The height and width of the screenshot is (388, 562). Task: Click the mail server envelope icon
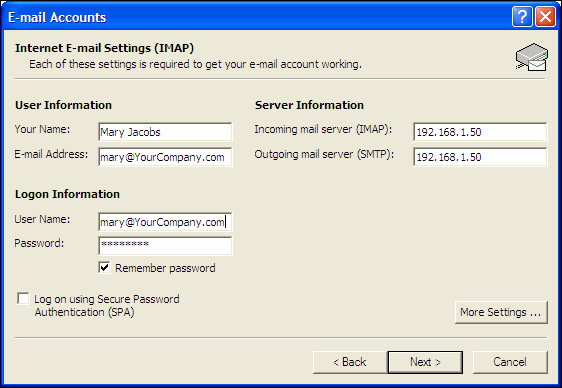click(532, 57)
